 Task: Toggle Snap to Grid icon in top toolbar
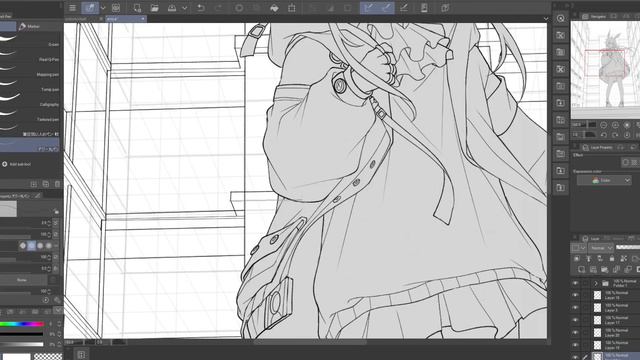pyautogui.click(x=404, y=8)
